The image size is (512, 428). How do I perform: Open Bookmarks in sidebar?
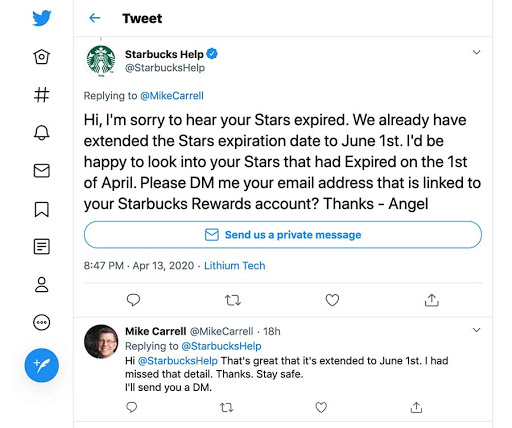tap(42, 209)
